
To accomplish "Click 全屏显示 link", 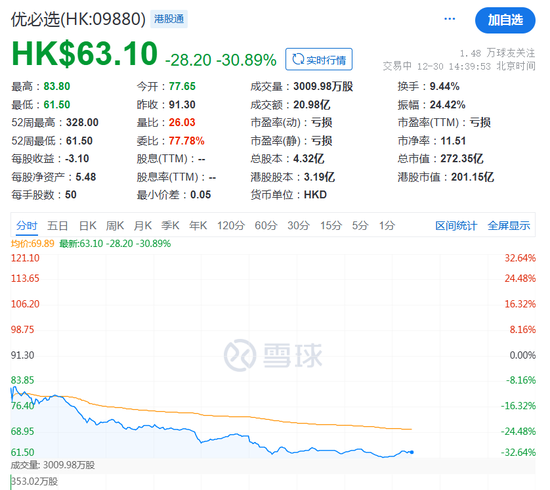I will click(x=509, y=226).
